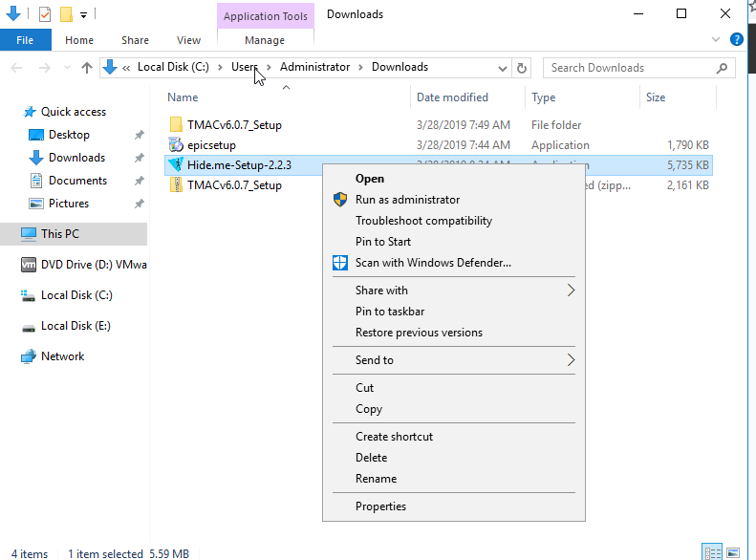
Task: Expand the chevron after Administrator breadcrumb
Action: pyautogui.click(x=360, y=68)
